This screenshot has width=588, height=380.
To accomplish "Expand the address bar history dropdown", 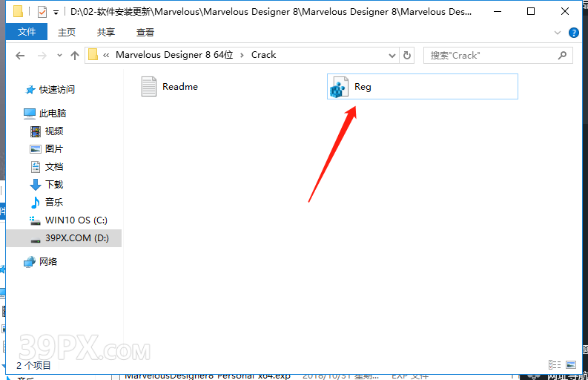I will (392, 56).
